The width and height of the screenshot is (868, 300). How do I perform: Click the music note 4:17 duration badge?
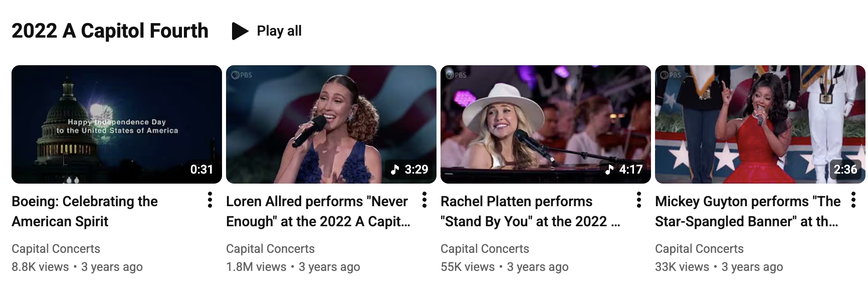[624, 170]
